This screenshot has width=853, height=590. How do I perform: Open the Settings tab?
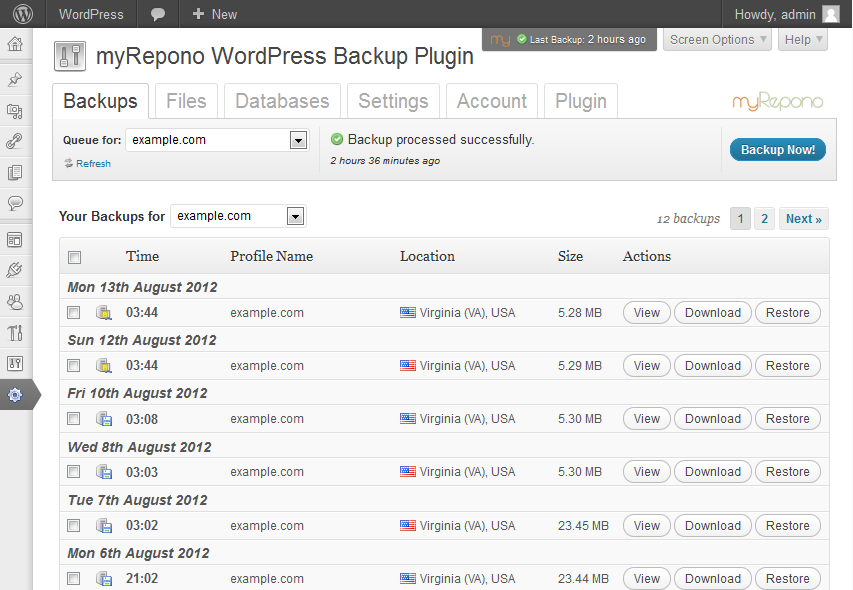(x=393, y=100)
